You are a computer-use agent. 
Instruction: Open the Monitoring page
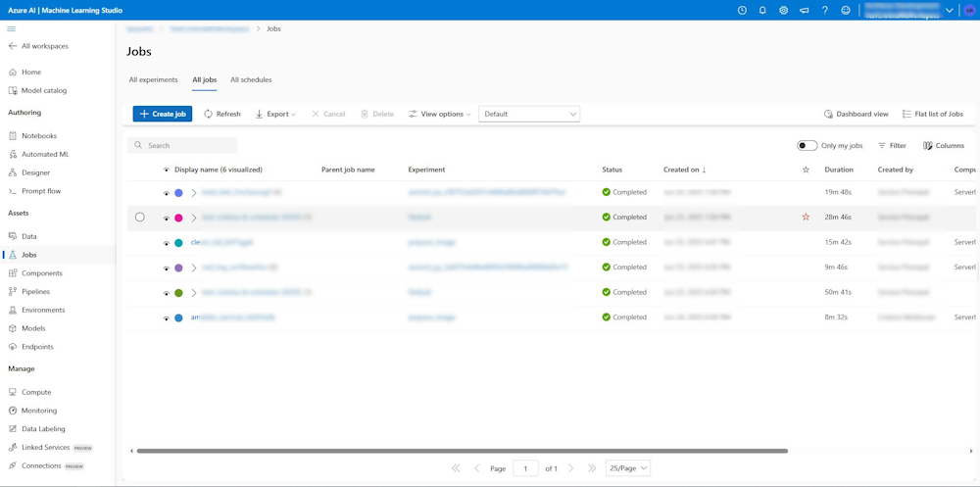(x=32, y=411)
